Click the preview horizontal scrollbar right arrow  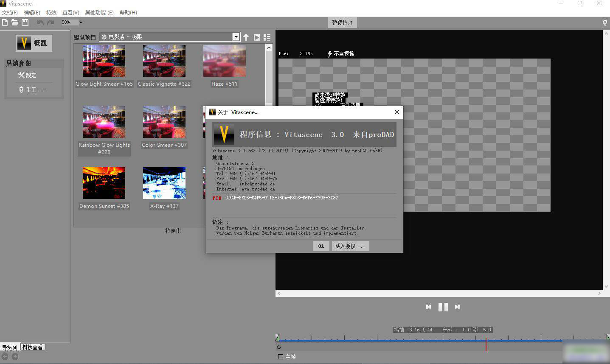599,293
